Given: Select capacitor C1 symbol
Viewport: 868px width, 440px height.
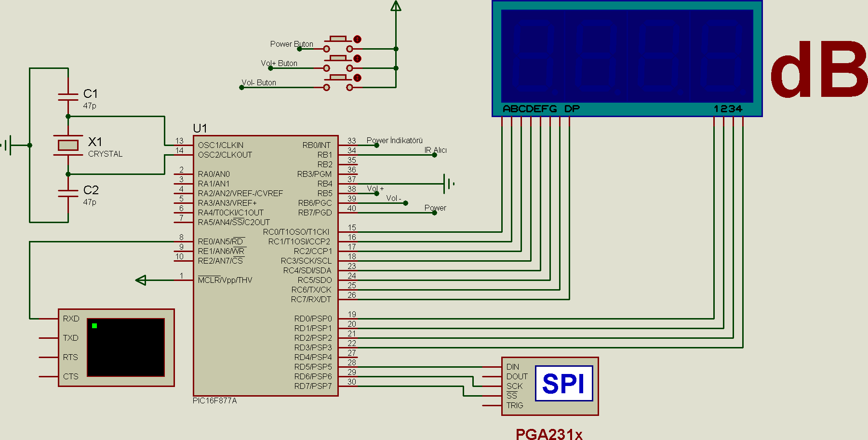Looking at the screenshot, I should coord(68,97).
